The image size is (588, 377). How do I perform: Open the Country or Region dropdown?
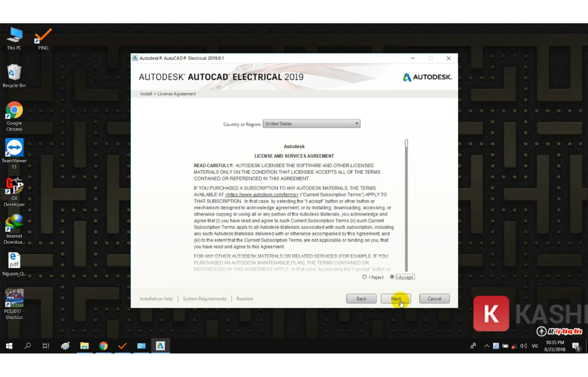(x=311, y=124)
